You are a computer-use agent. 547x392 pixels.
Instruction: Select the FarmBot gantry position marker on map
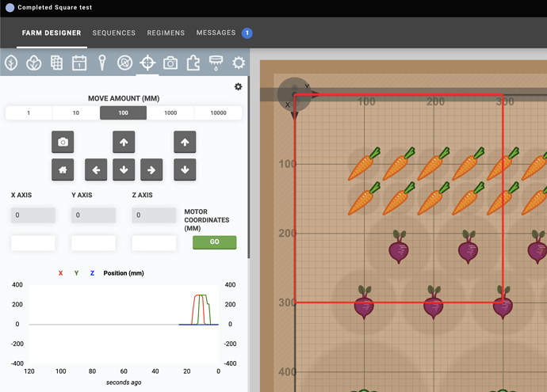pyautogui.click(x=295, y=94)
